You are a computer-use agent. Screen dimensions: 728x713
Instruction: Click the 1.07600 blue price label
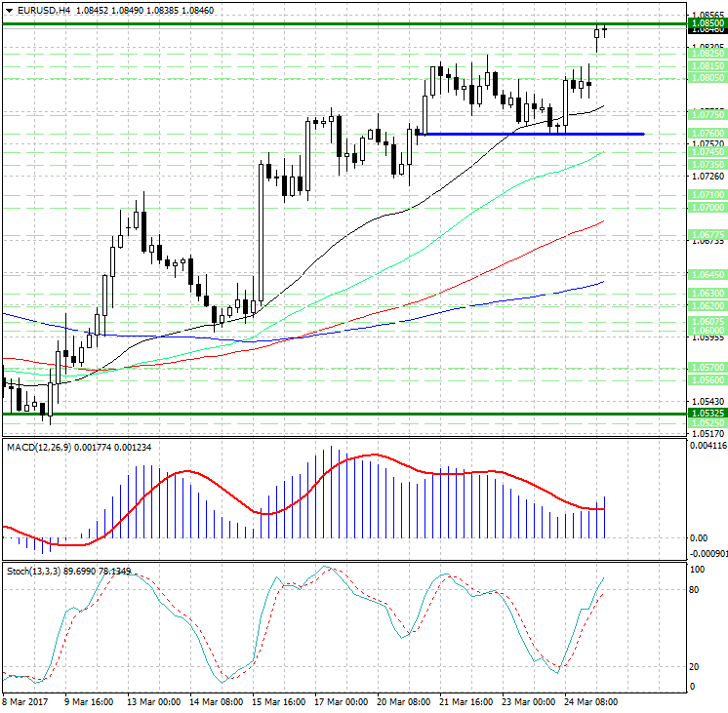pos(705,133)
